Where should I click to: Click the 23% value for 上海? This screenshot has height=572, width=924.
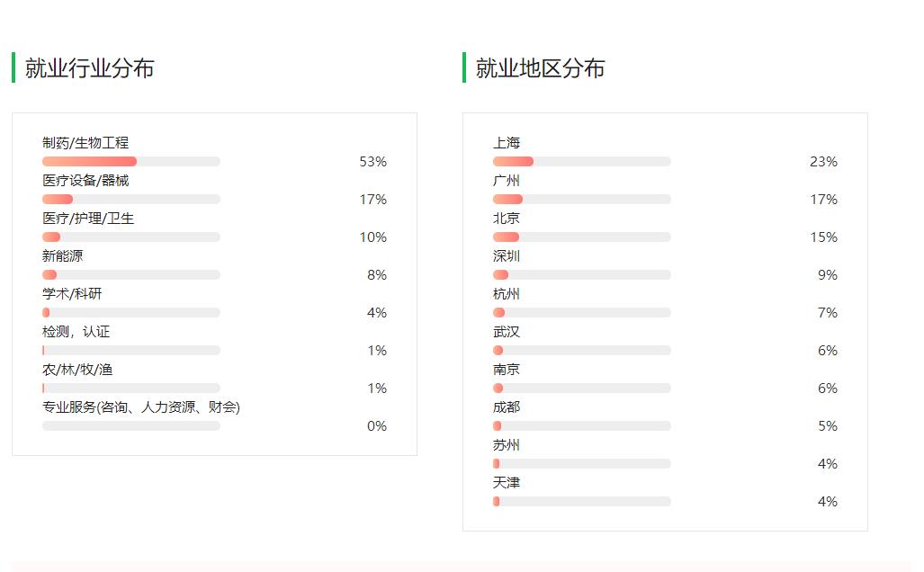tap(823, 162)
